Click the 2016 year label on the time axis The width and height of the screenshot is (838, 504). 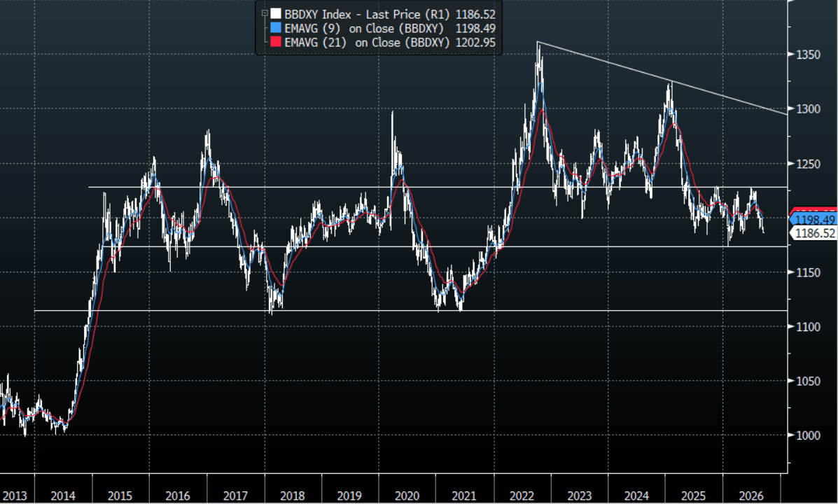click(177, 496)
